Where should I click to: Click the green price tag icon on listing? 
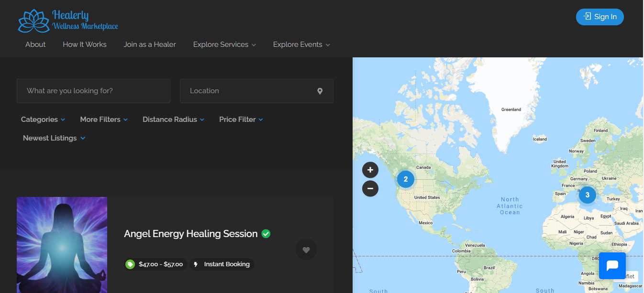[x=130, y=264]
